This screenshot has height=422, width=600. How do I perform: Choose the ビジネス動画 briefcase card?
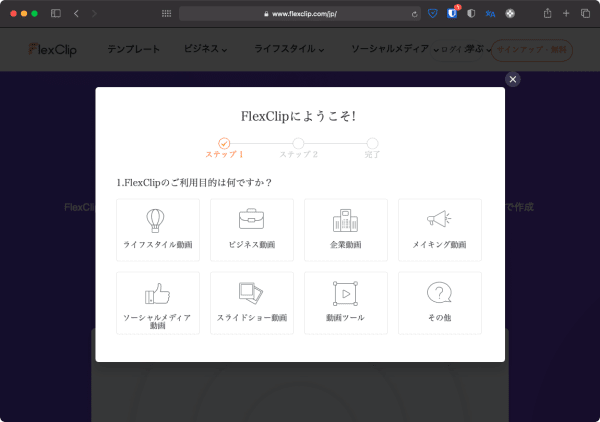point(252,230)
